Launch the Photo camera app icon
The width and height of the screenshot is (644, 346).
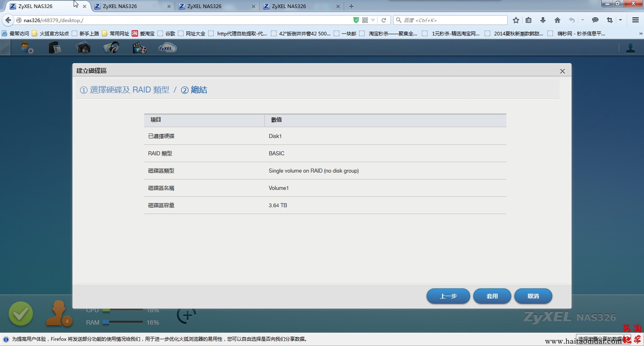point(83,48)
